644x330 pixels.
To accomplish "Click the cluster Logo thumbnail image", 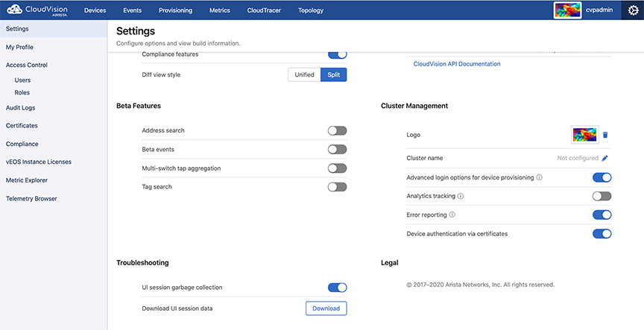I will 585,135.
